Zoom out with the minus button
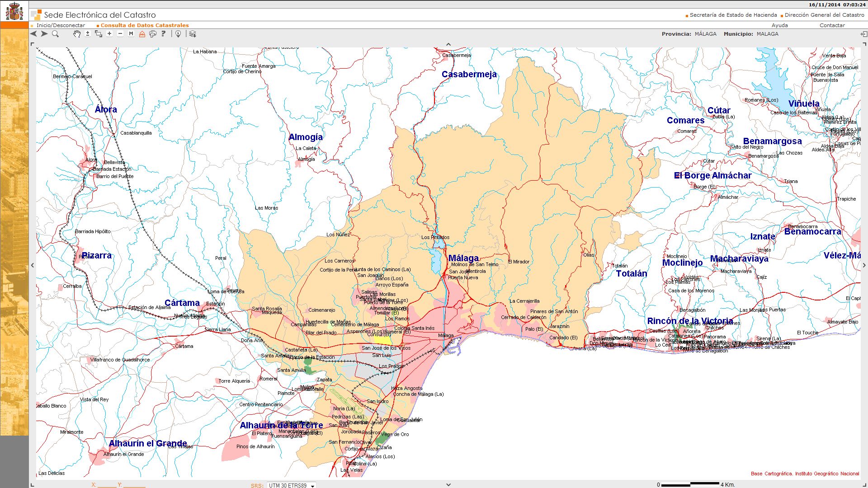The width and height of the screenshot is (868, 488). (x=120, y=34)
